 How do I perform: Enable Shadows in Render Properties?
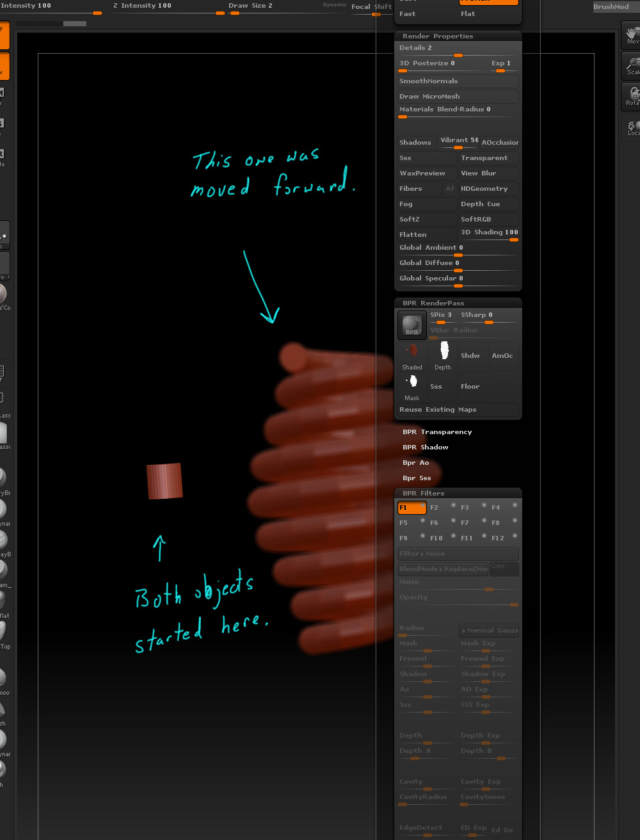point(417,143)
